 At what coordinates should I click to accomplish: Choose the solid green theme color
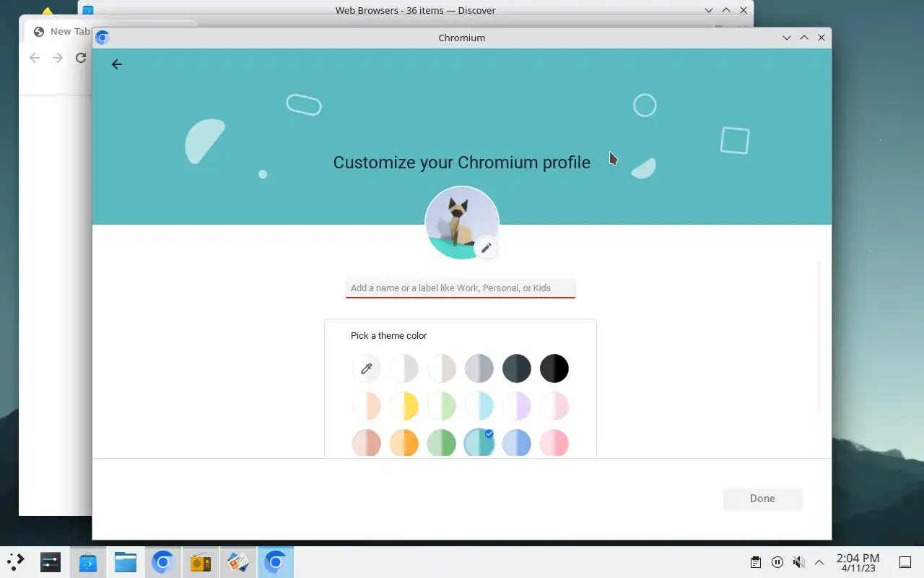[x=442, y=443]
